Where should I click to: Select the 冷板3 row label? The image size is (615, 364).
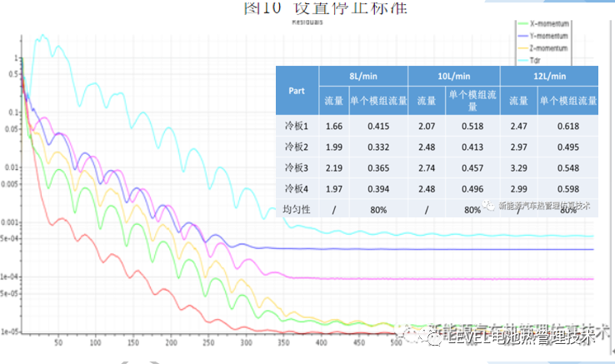pos(297,168)
